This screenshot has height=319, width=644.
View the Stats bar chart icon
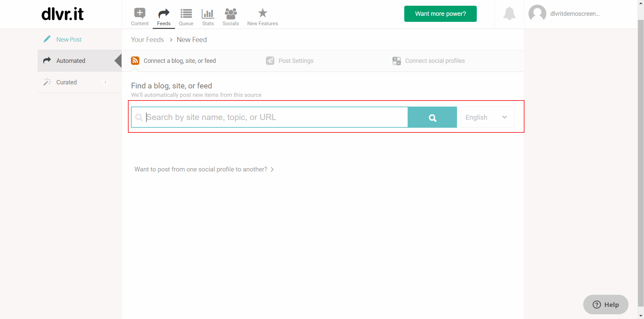[208, 13]
